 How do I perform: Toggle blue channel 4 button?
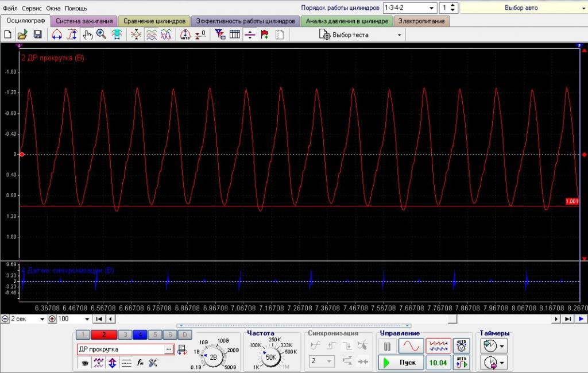pos(140,334)
